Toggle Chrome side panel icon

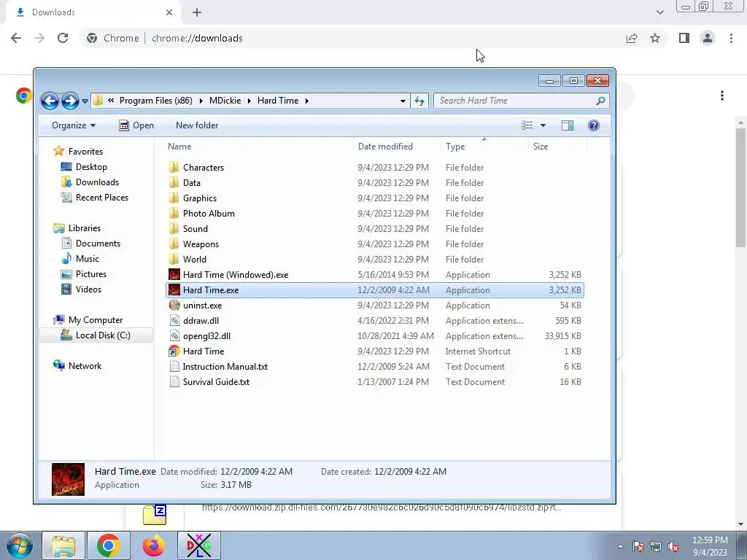[x=684, y=38]
